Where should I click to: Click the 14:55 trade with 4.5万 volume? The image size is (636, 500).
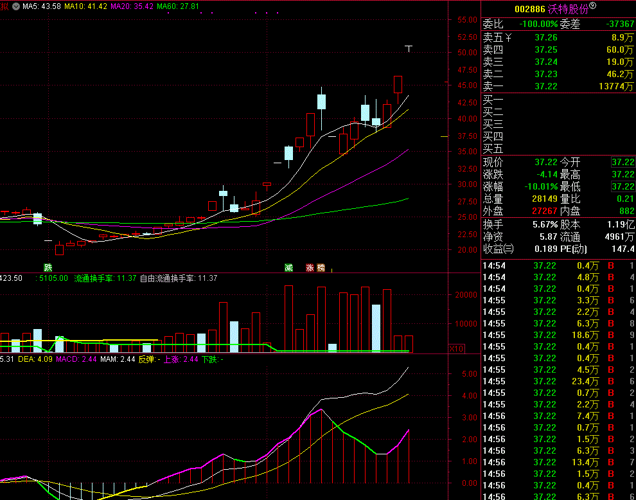tap(558, 370)
